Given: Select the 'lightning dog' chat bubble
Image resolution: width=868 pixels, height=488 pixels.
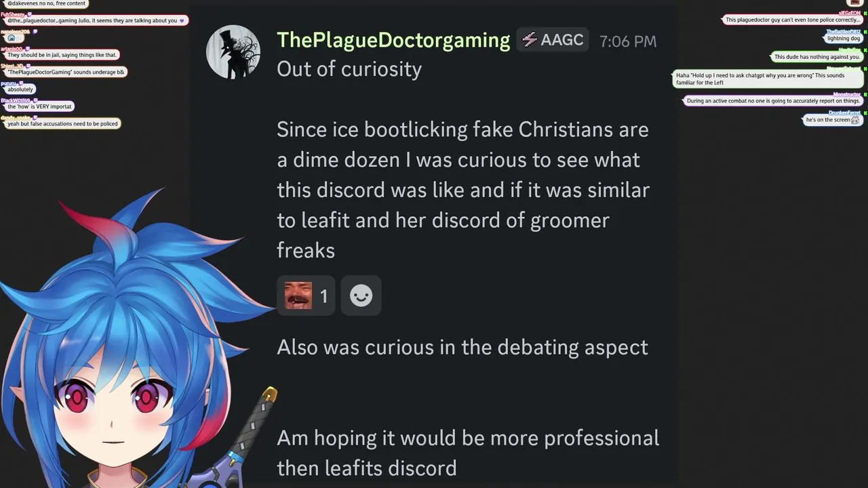Looking at the screenshot, I should coord(844,39).
